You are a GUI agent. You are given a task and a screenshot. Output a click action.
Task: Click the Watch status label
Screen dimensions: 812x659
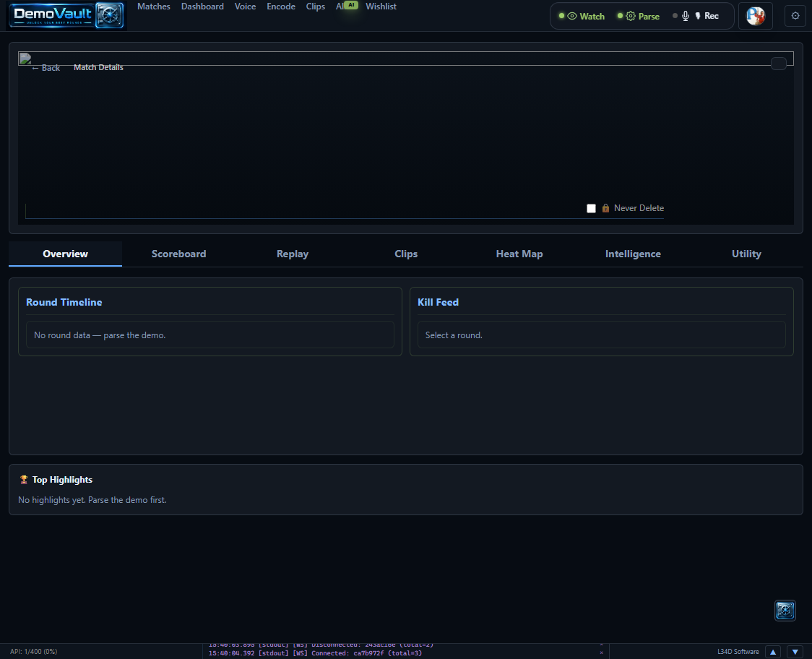592,17
